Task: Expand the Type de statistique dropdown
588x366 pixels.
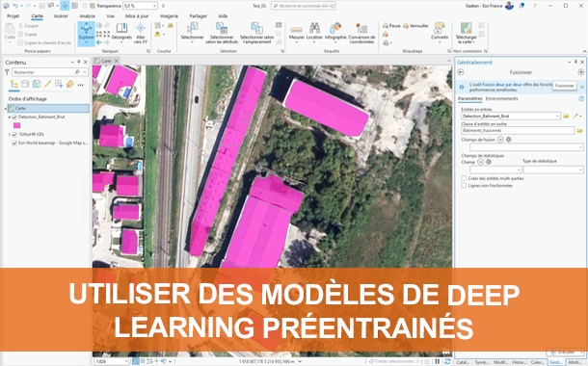Action: click(553, 170)
